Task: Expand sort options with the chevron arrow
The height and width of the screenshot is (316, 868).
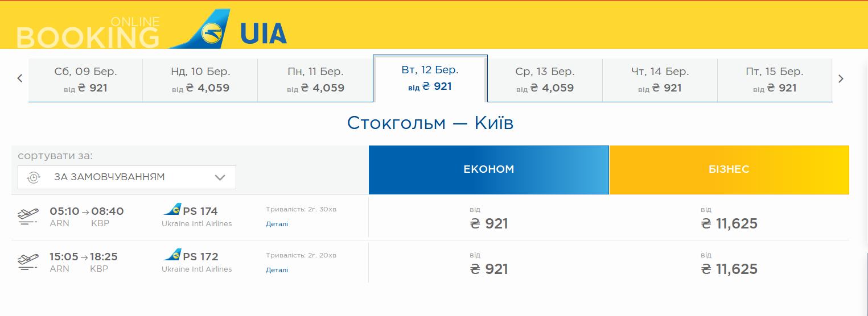Action: click(x=220, y=177)
